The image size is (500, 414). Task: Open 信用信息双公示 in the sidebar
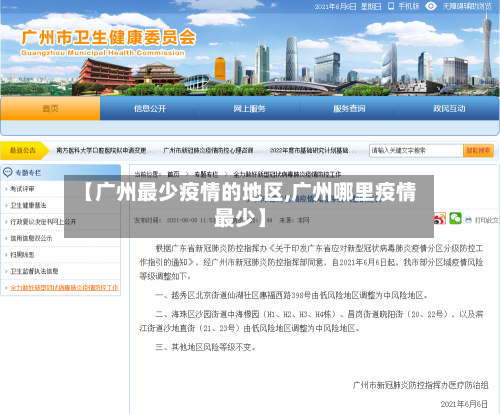point(31,238)
